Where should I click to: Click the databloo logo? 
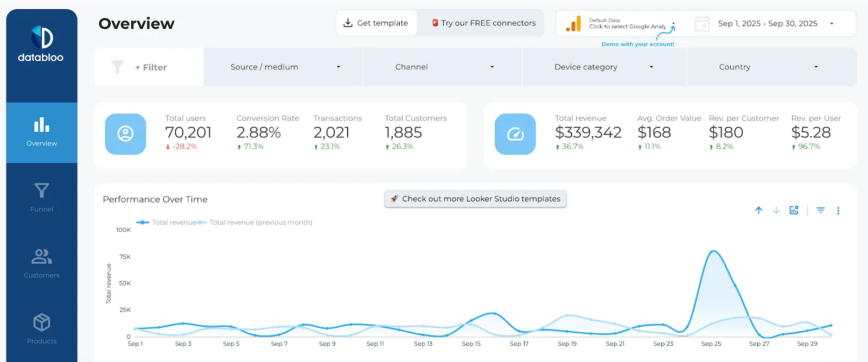click(x=41, y=44)
